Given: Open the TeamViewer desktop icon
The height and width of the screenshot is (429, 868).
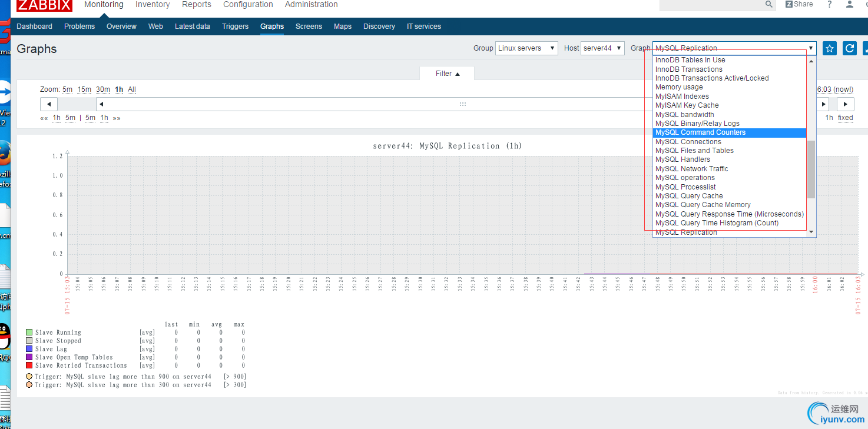Looking at the screenshot, I should coord(4,93).
